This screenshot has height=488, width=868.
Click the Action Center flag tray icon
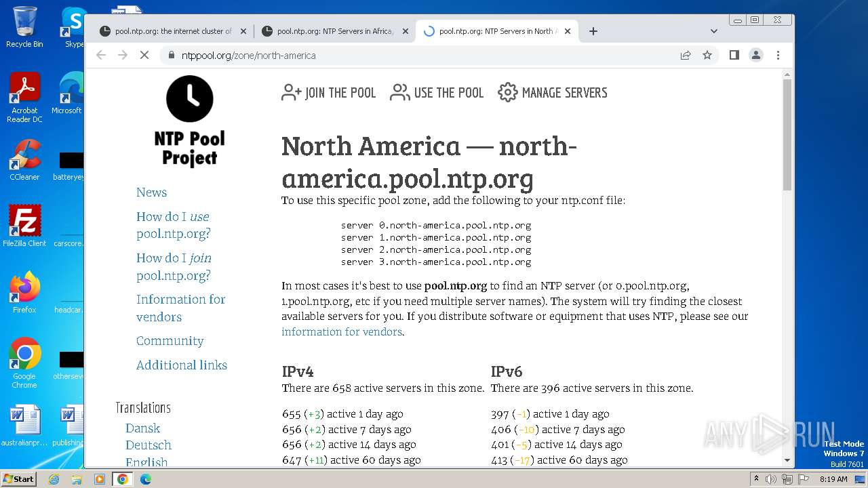coord(803,479)
